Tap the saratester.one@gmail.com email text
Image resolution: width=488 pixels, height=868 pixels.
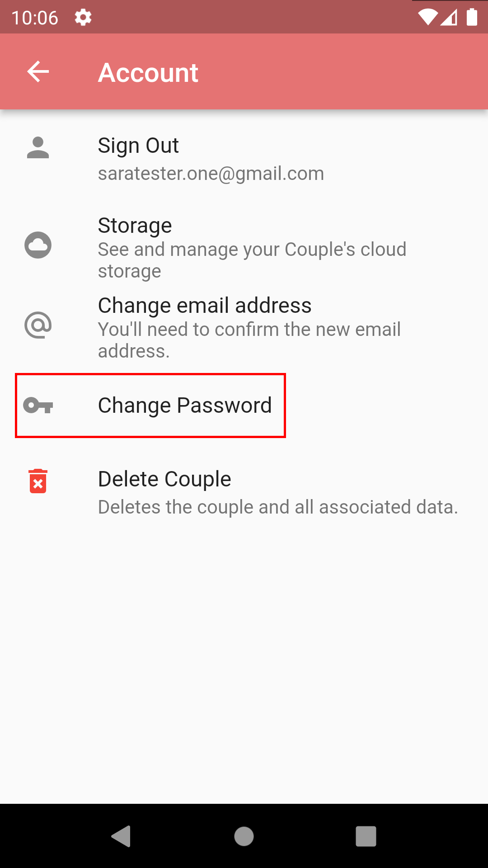point(211,174)
